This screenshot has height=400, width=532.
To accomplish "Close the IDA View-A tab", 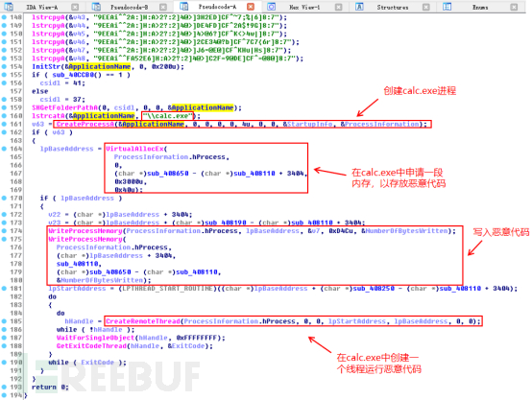I will tap(75, 7).
